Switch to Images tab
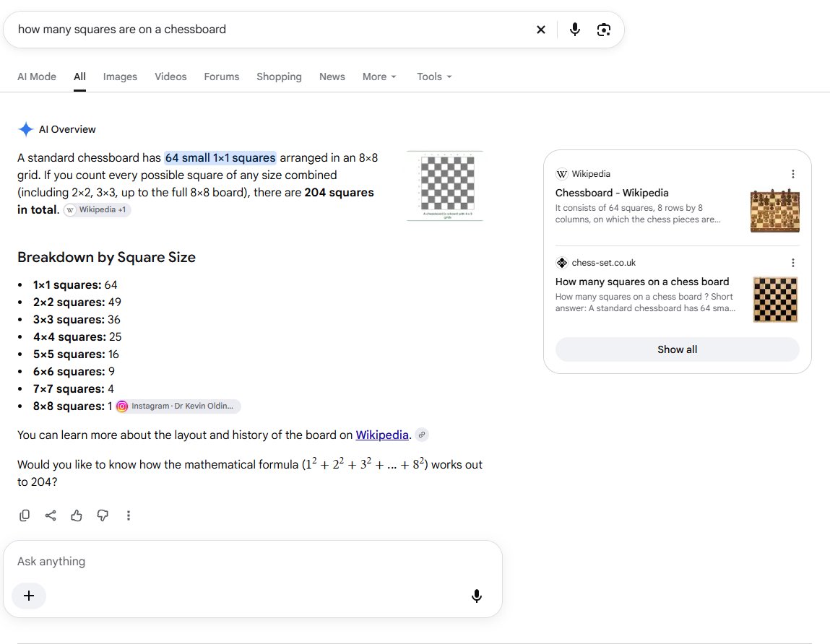 120,77
